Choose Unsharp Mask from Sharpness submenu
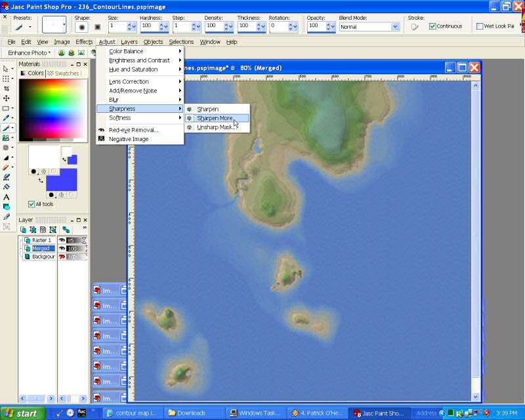Viewport: 525px width, 420px height. (214, 127)
